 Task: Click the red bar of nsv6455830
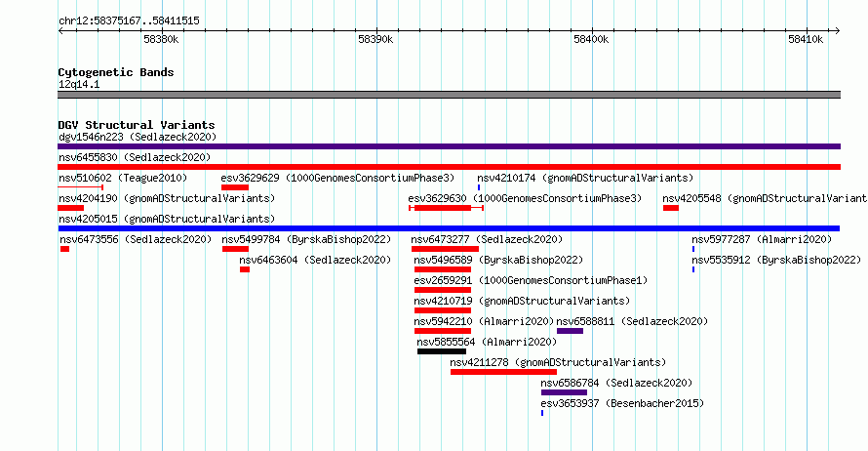click(x=449, y=167)
